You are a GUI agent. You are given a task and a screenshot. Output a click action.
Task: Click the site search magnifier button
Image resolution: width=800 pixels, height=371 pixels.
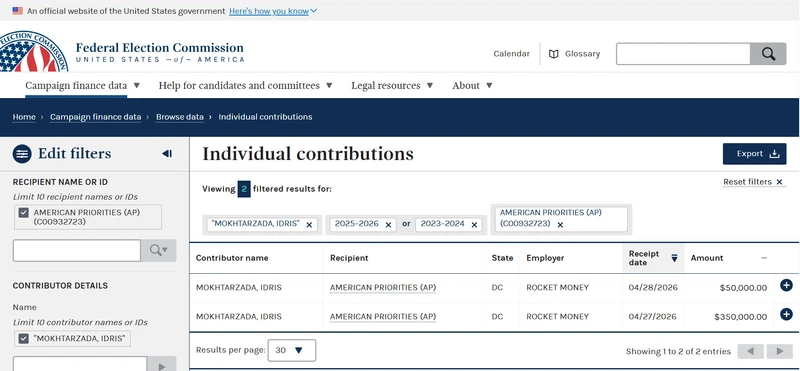(x=768, y=54)
